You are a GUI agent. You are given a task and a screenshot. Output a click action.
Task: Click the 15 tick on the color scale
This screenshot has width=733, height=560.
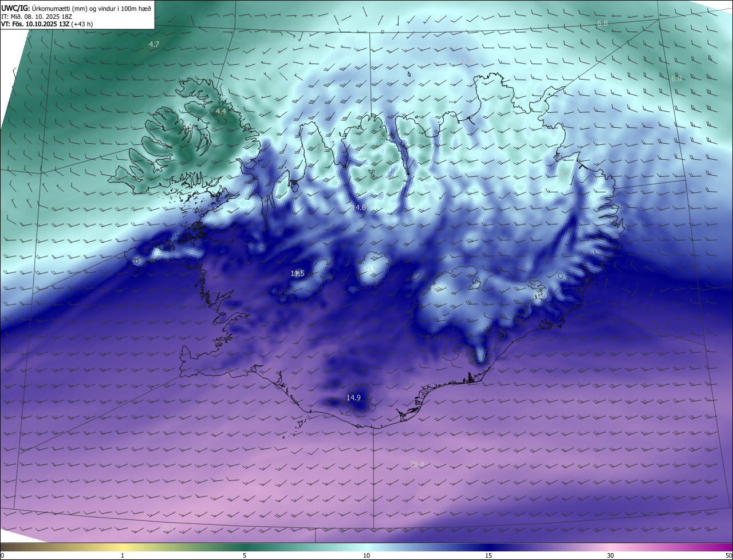pos(488,555)
